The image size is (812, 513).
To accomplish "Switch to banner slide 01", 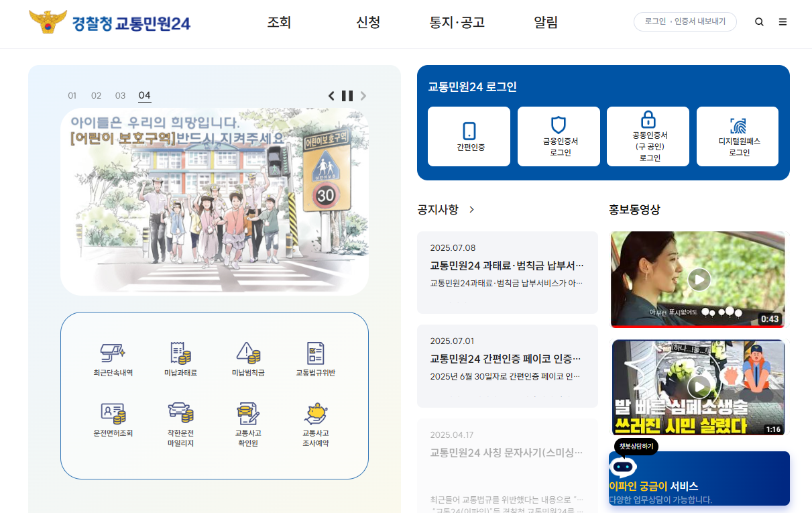I will coord(72,95).
